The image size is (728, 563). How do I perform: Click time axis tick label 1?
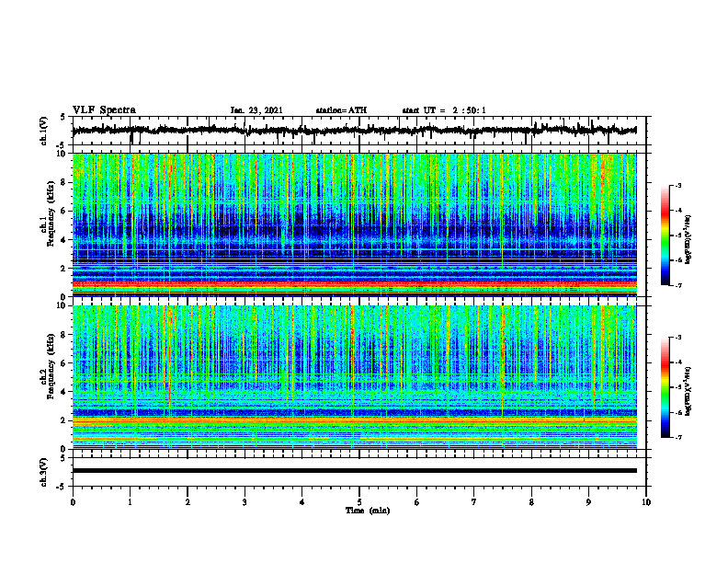point(130,502)
